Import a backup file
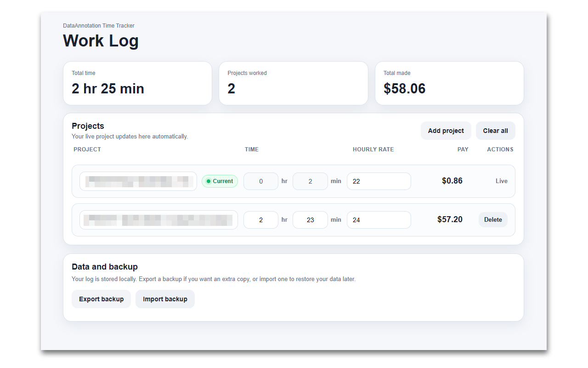This screenshot has height=368, width=588. [165, 299]
